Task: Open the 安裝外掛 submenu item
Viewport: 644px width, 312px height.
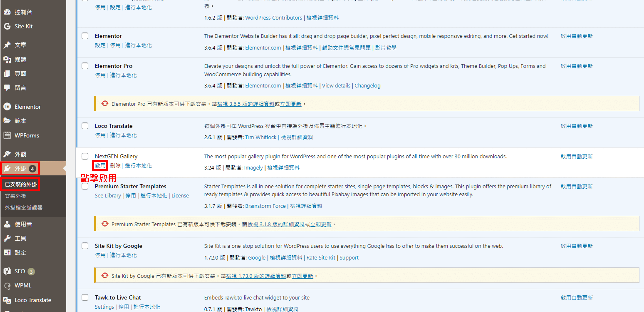Action: pyautogui.click(x=15, y=196)
